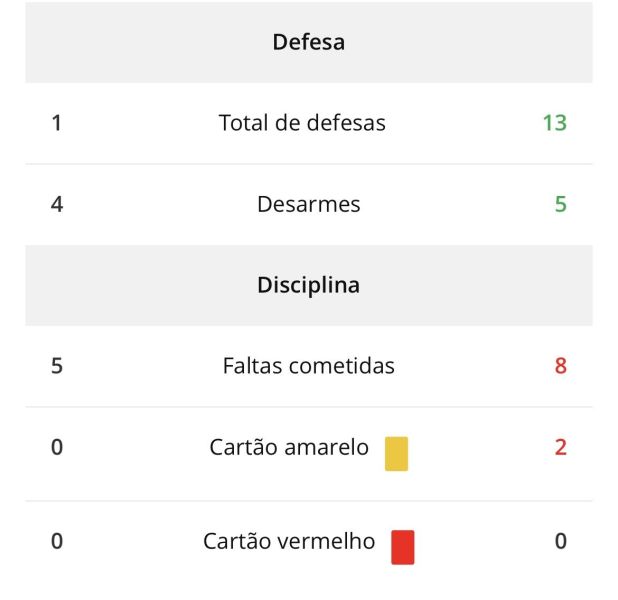Click the red 2 yellow cards value

coord(560,447)
